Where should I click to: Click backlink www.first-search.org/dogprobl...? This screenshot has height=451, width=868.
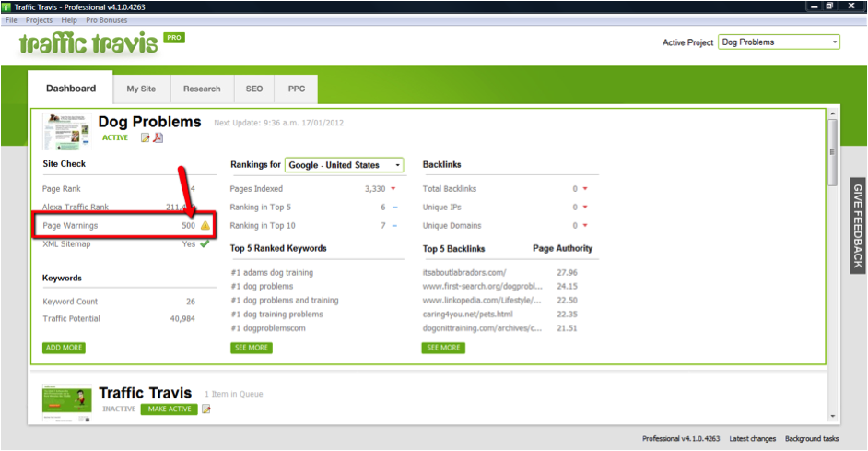point(482,287)
